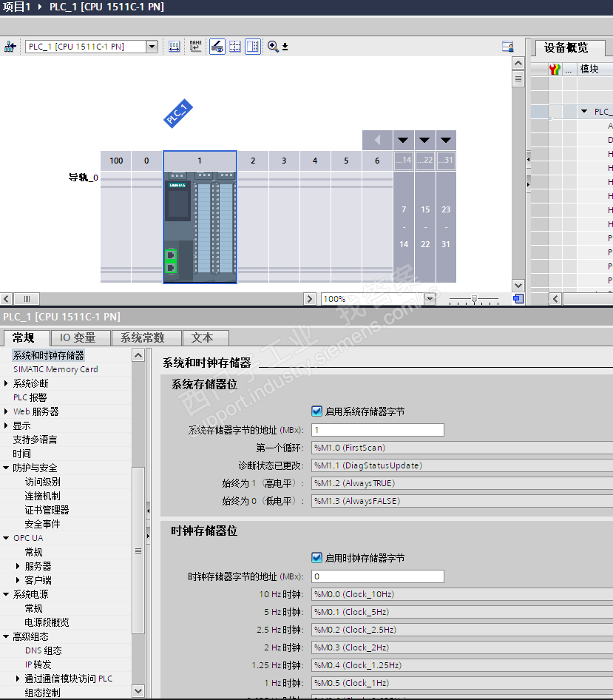Select 时间 in the tree
This screenshot has height=700, width=613.
pos(21,454)
